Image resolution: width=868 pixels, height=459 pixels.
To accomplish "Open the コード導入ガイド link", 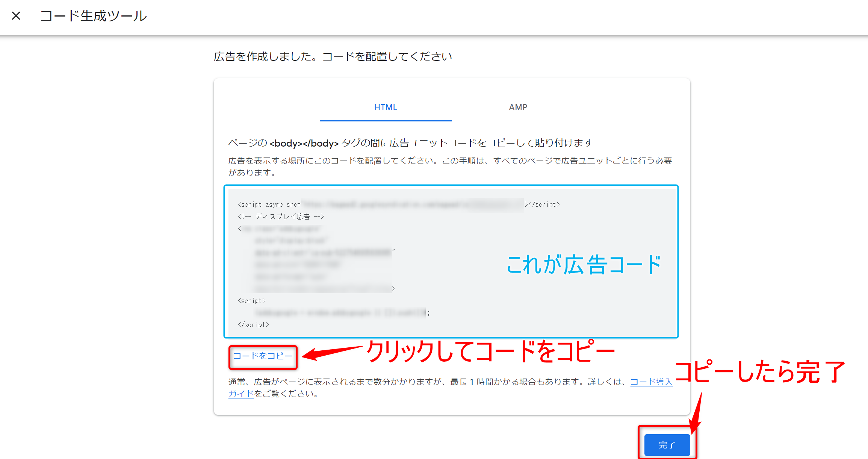I will (x=651, y=382).
